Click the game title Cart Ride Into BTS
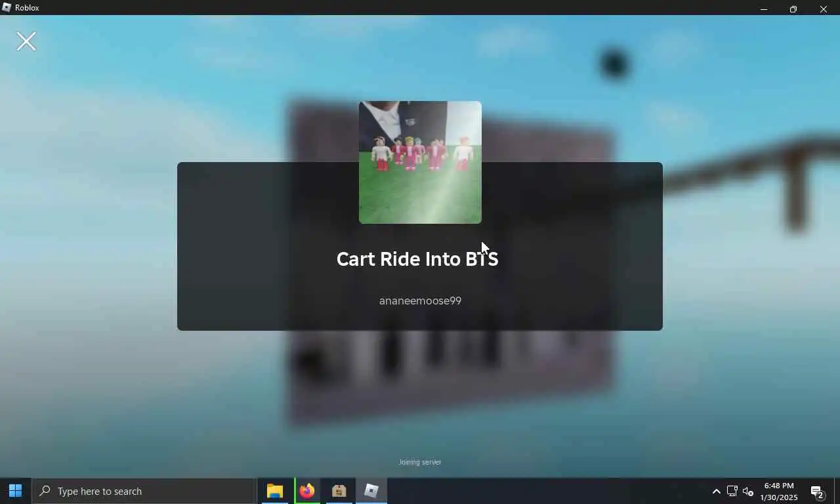The width and height of the screenshot is (840, 504). [x=417, y=259]
